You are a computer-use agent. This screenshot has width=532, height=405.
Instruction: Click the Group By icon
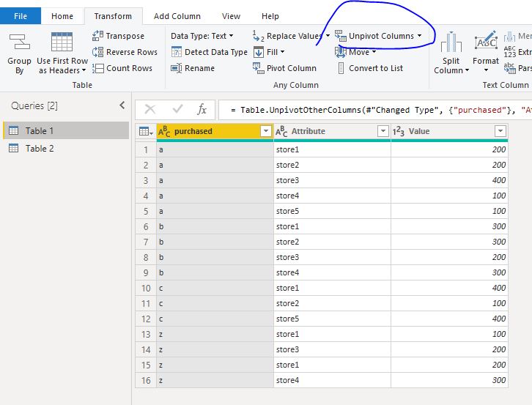coord(19,42)
